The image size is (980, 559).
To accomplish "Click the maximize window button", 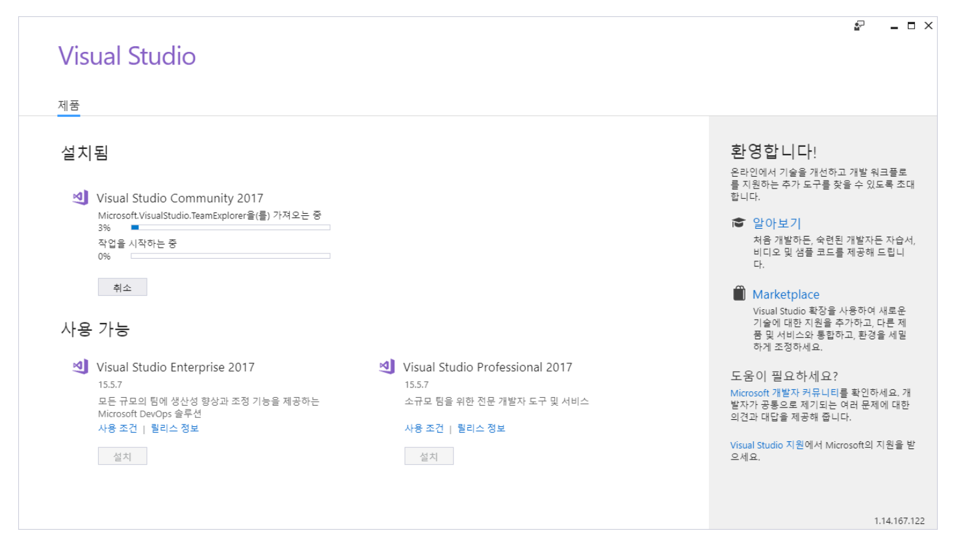I will click(x=912, y=25).
